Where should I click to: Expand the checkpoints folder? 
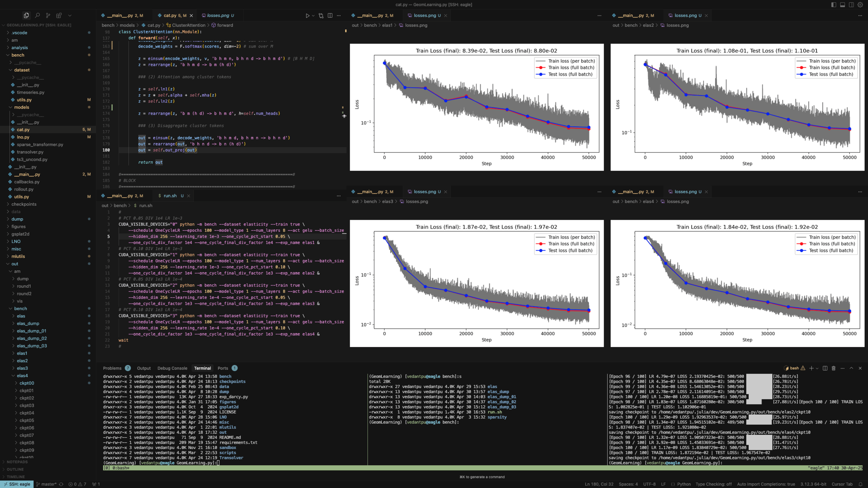click(24, 204)
